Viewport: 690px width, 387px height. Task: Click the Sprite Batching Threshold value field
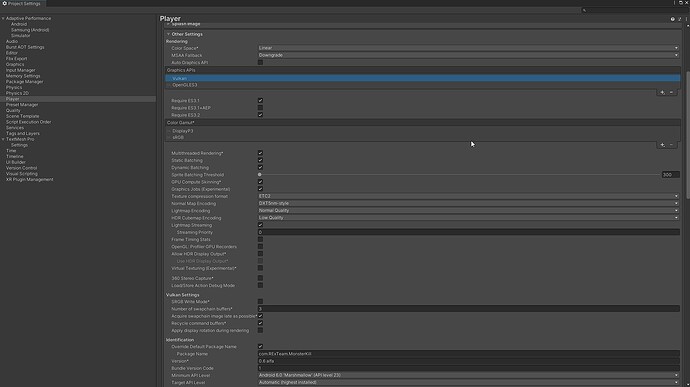pyautogui.click(x=671, y=175)
